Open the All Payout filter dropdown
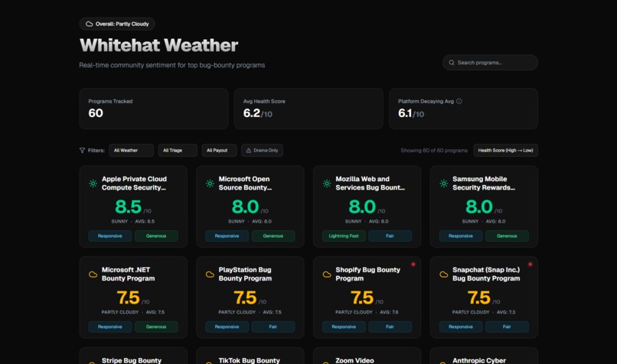Image resolution: width=617 pixels, height=364 pixels. click(x=219, y=150)
